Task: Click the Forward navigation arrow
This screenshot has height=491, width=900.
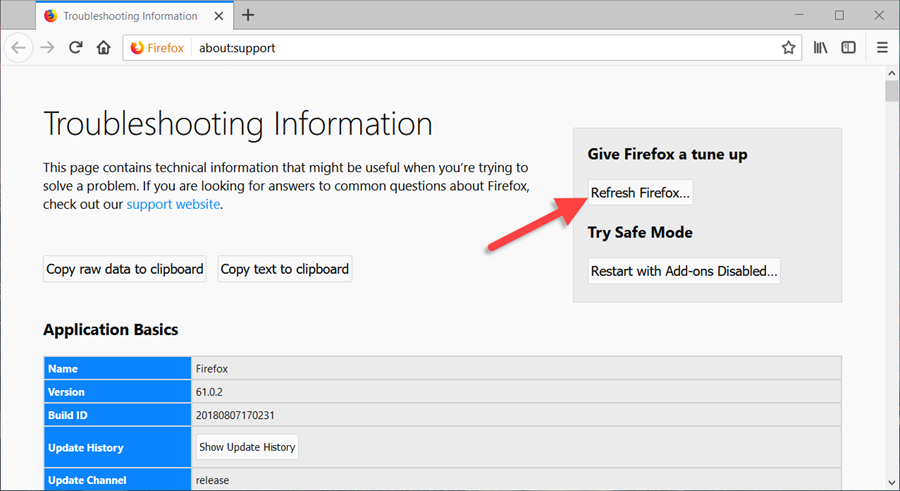Action: click(47, 48)
